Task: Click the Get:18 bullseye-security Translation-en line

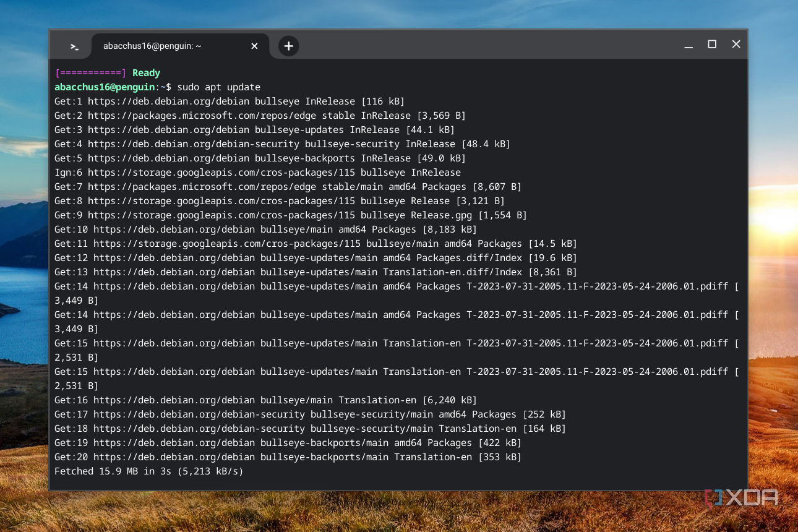Action: (x=310, y=429)
